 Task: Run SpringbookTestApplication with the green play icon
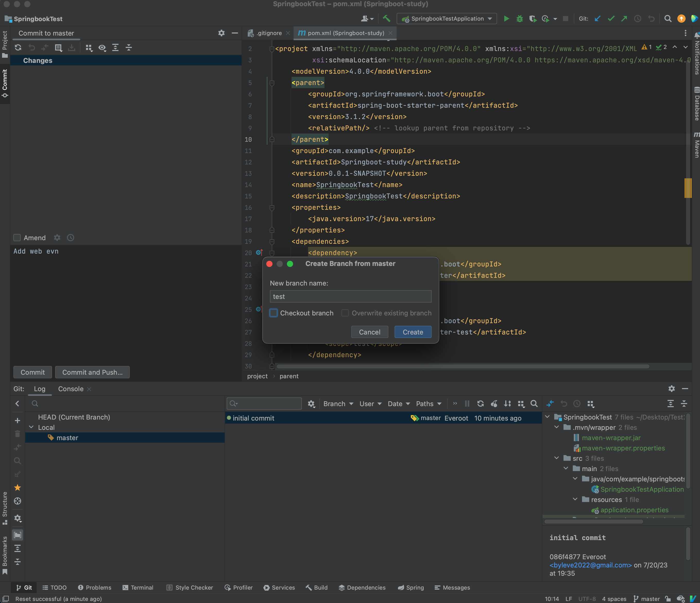coord(506,19)
